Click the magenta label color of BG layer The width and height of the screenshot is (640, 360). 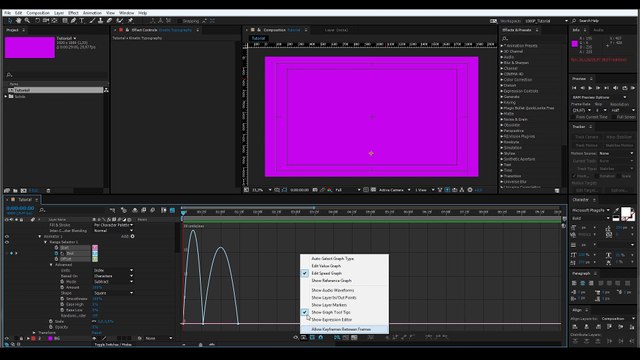click(x=50, y=338)
